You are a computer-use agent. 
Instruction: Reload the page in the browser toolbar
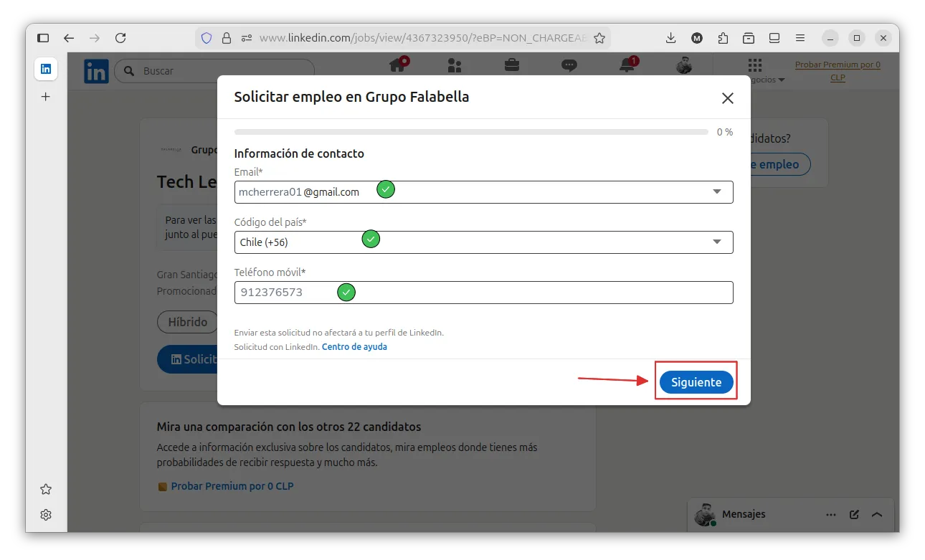pyautogui.click(x=120, y=37)
